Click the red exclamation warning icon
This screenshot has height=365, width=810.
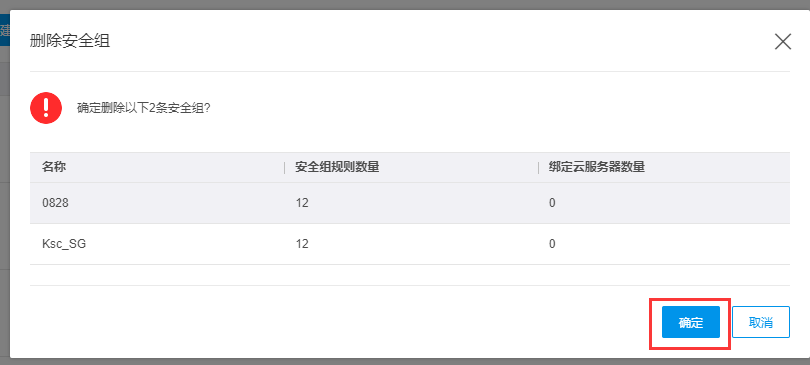46,108
